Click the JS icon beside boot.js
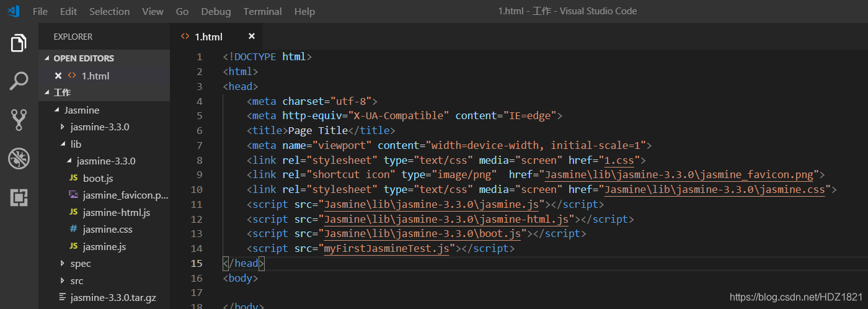This screenshot has height=309, width=868. click(73, 179)
